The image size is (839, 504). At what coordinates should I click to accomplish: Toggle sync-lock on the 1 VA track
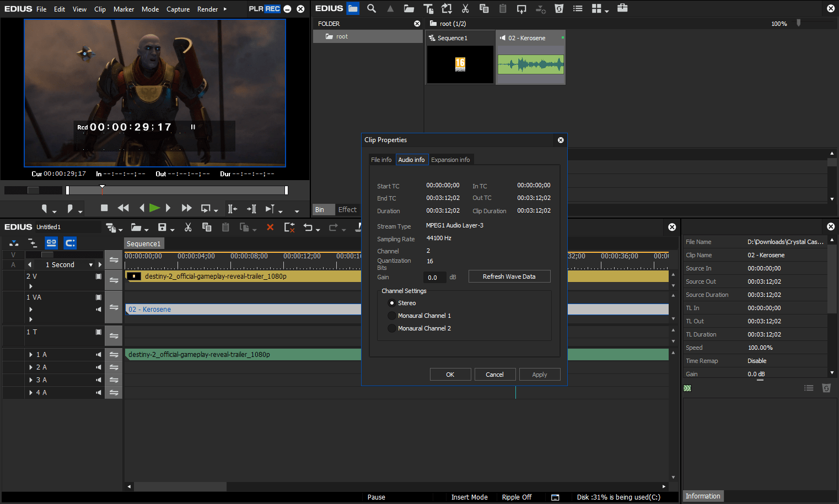coord(114,307)
